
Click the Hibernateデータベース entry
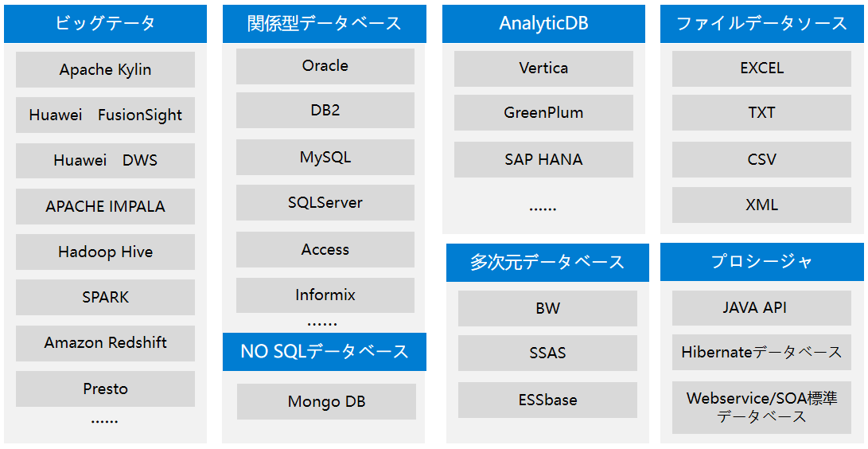(761, 352)
